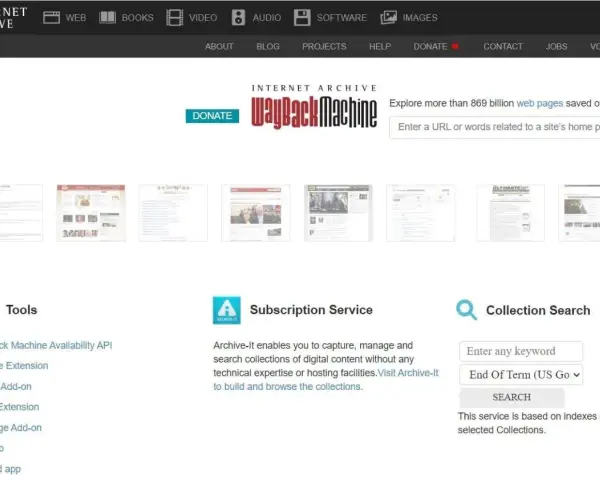This screenshot has height=480, width=600.
Task: Open the DONATE link in secondary nav
Action: [430, 47]
